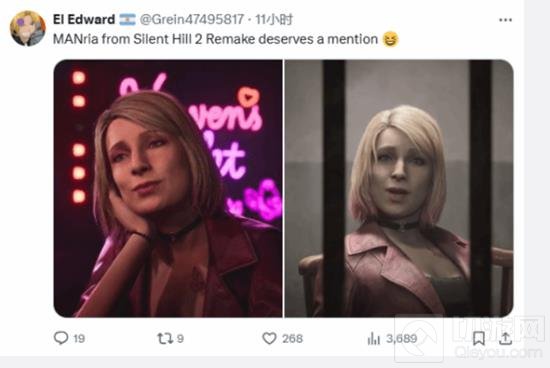Open the @Grein47495817 handle link
Image resolution: width=550 pixels, height=368 pixels.
click(192, 19)
